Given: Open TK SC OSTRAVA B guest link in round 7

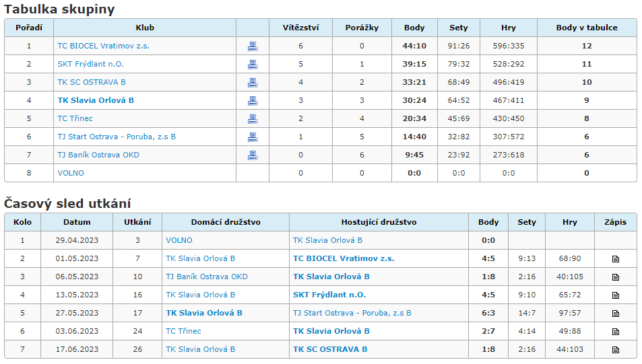Looking at the screenshot, I should click(330, 349).
